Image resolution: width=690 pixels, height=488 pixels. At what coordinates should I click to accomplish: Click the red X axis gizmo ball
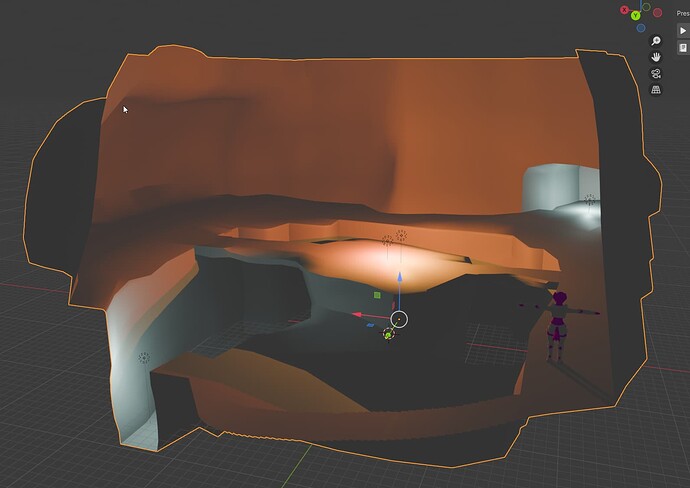pos(624,10)
